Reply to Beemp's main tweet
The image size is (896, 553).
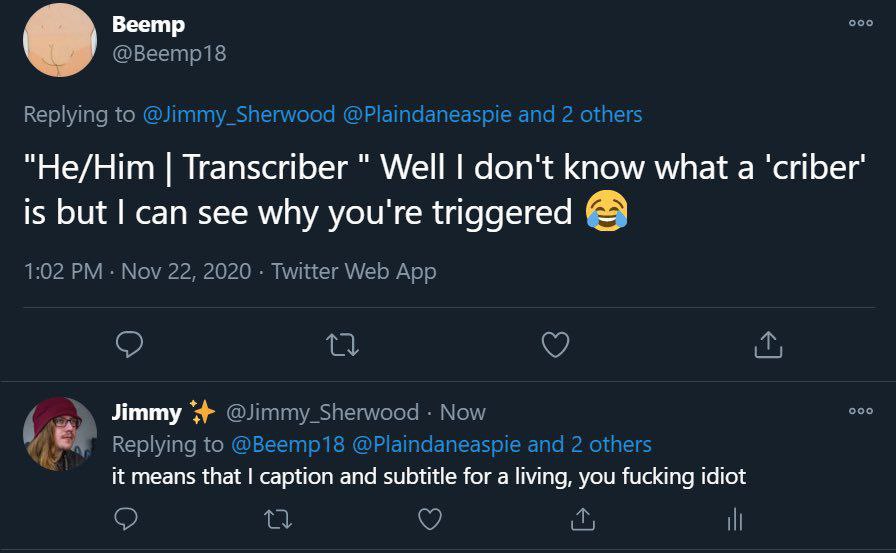tap(131, 345)
